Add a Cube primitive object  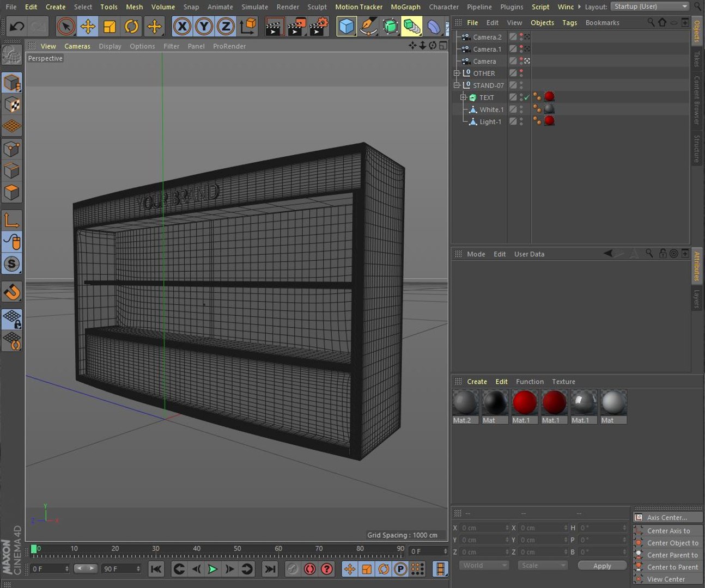(x=347, y=26)
